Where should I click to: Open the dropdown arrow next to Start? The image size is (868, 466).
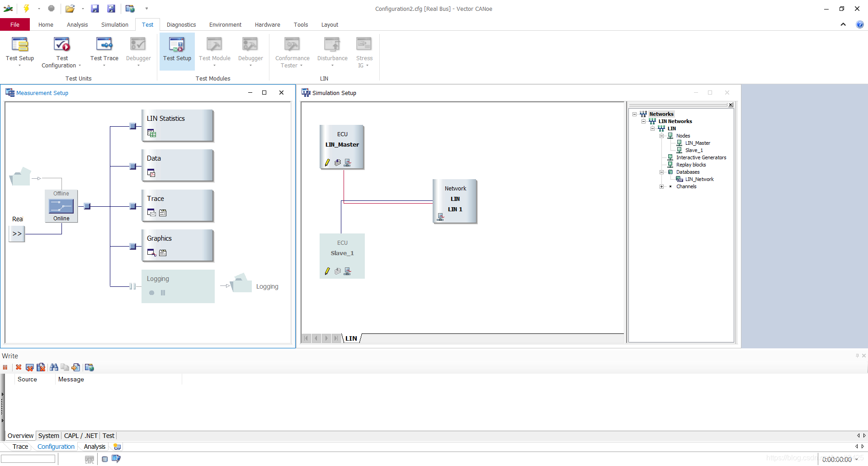[x=39, y=8]
